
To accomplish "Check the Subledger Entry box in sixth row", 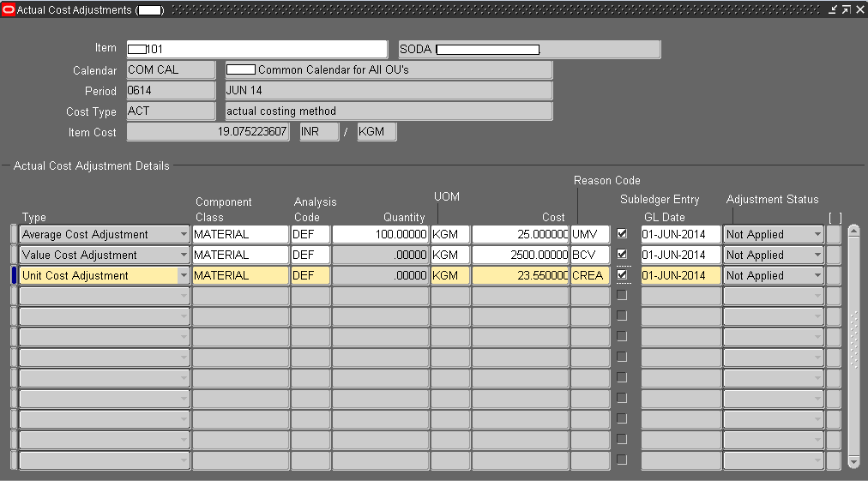I will (622, 336).
